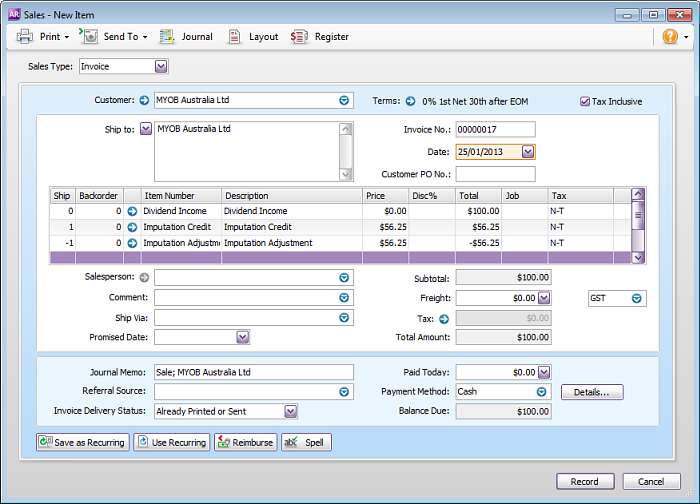Click the $100.00 Total cell for Dividend Income
The width and height of the screenshot is (700, 504).
pos(478,211)
